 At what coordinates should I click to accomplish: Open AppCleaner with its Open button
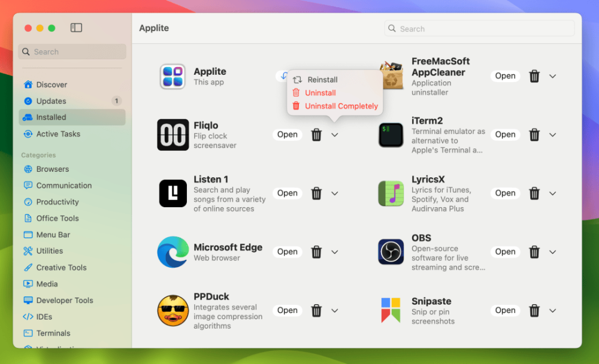505,76
